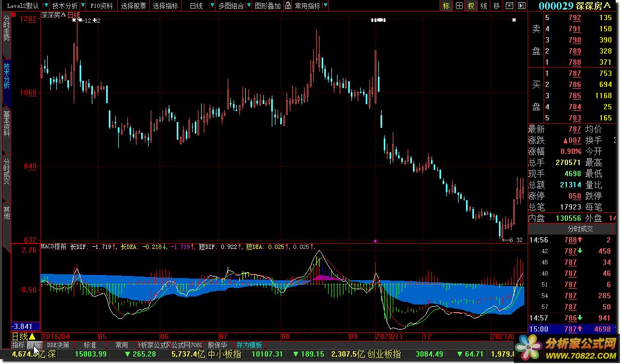Click 深 index value 15003.99 in status bar
This screenshot has height=364, width=621.
coord(91,354)
